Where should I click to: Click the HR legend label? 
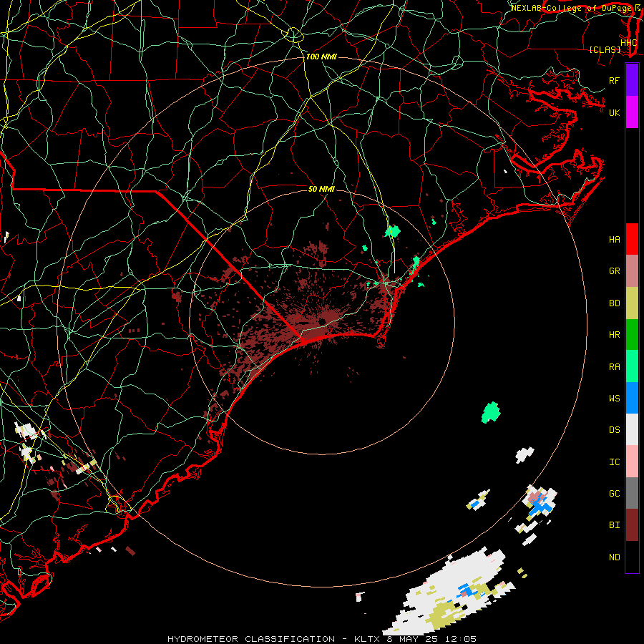614,335
